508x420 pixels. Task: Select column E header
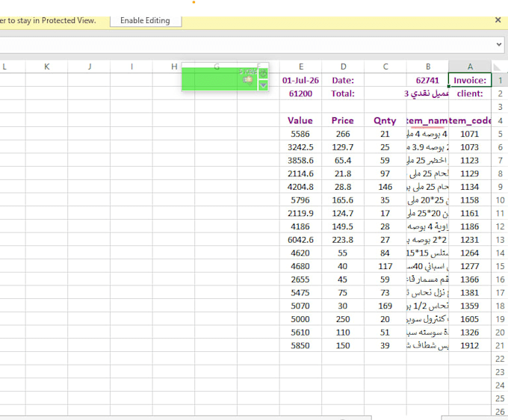pos(300,67)
